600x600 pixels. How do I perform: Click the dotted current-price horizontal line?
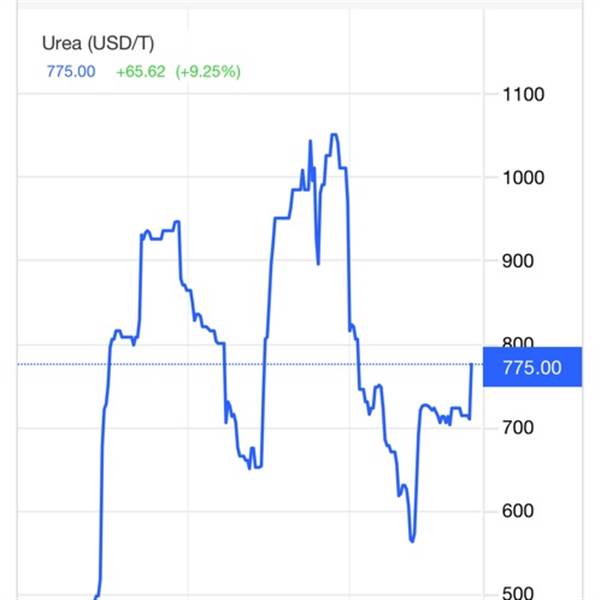pyautogui.click(x=245, y=364)
